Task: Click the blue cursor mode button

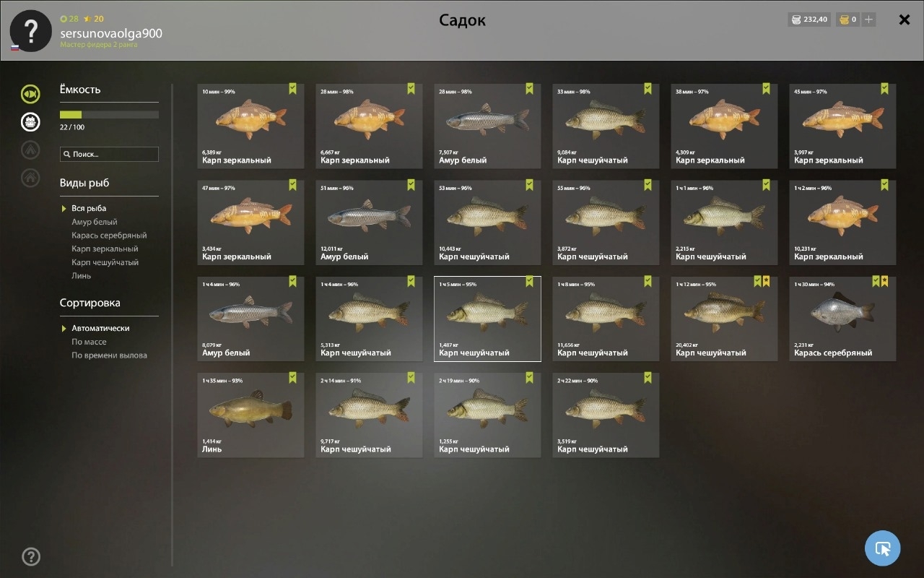Action: [x=883, y=548]
